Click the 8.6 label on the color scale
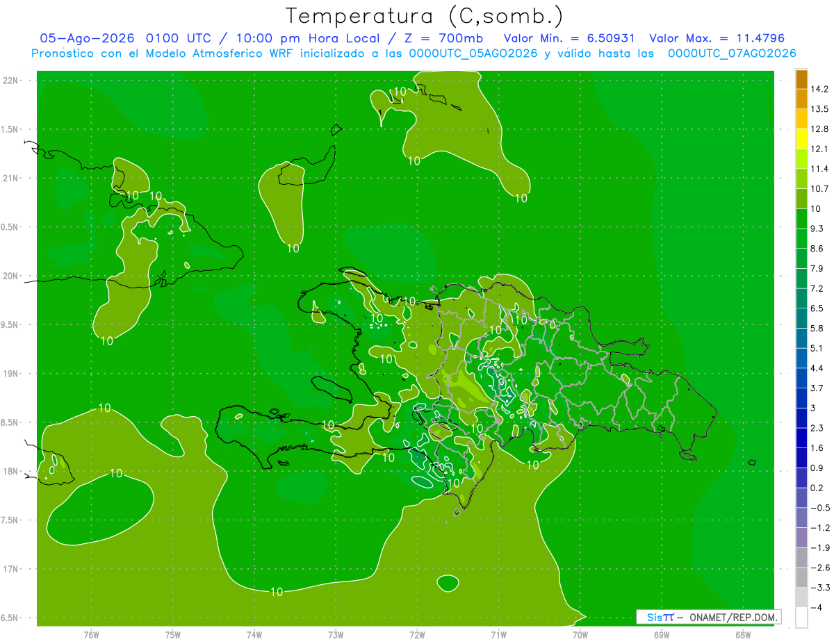The width and height of the screenshot is (834, 644). click(817, 249)
